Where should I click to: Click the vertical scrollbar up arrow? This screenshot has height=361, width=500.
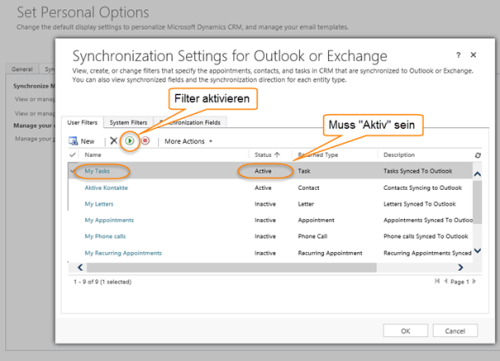point(477,174)
